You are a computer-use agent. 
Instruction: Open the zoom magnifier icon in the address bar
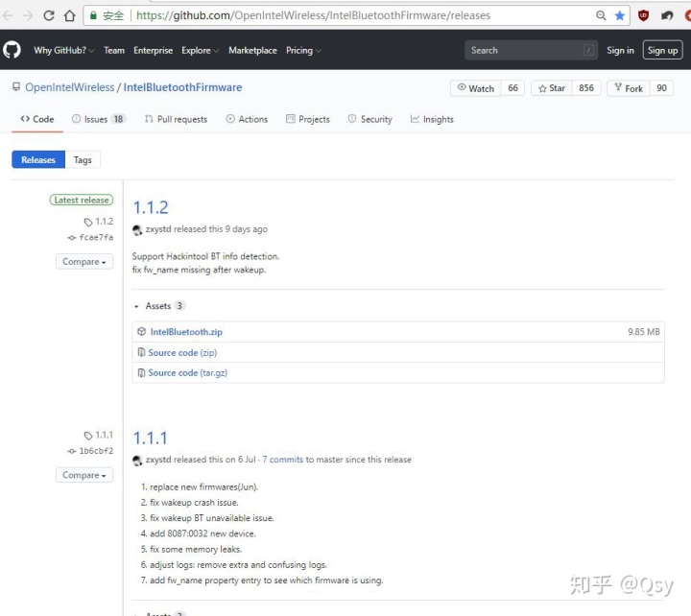pos(601,15)
